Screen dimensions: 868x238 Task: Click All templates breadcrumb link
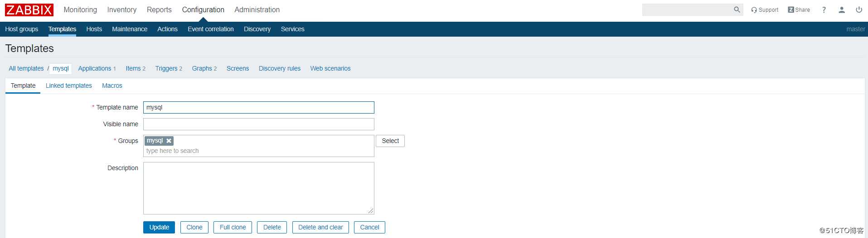(x=26, y=68)
